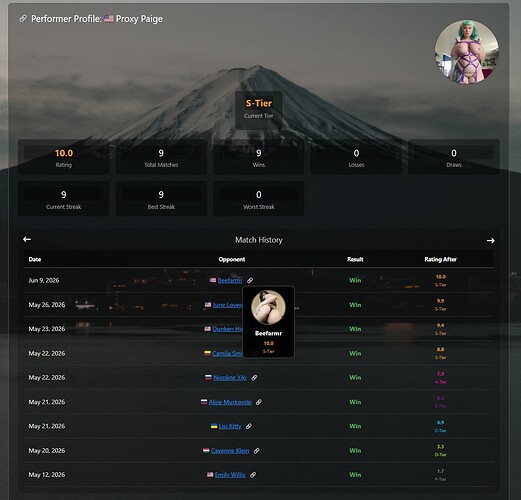Go to previous Match History page arrow

pos(27,239)
